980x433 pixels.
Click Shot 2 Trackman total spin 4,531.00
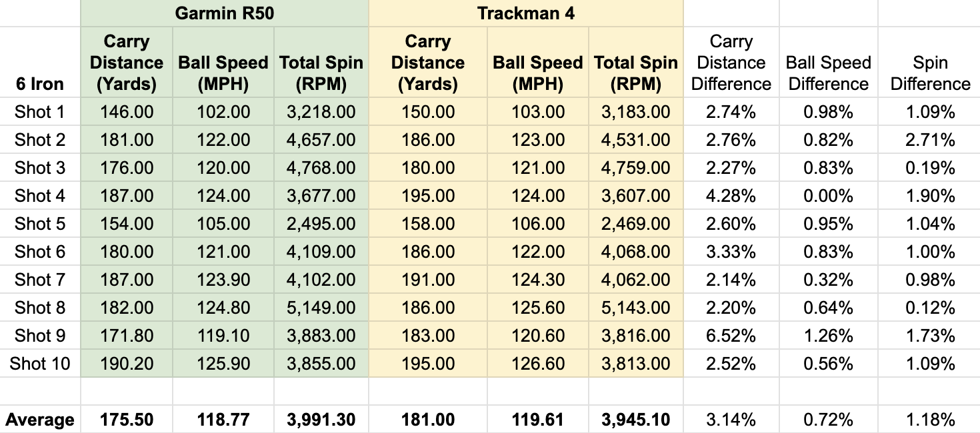click(x=636, y=140)
